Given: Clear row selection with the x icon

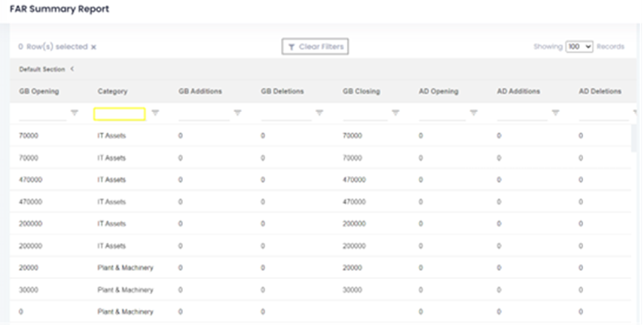Looking at the screenshot, I should 93,47.
